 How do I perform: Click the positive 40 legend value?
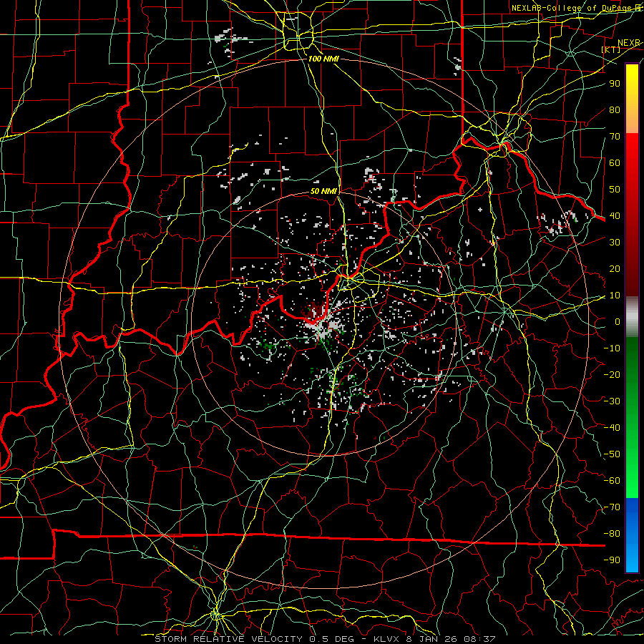coord(615,215)
